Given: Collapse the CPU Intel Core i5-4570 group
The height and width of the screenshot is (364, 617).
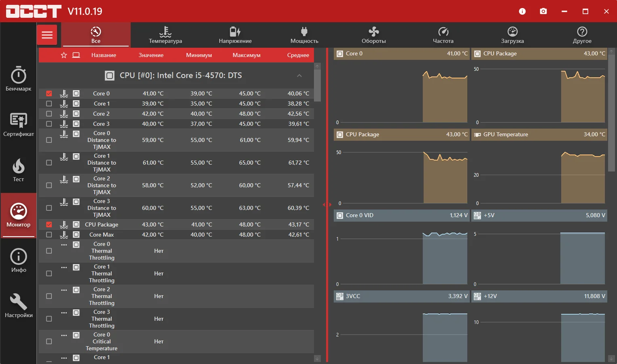Looking at the screenshot, I should (299, 76).
